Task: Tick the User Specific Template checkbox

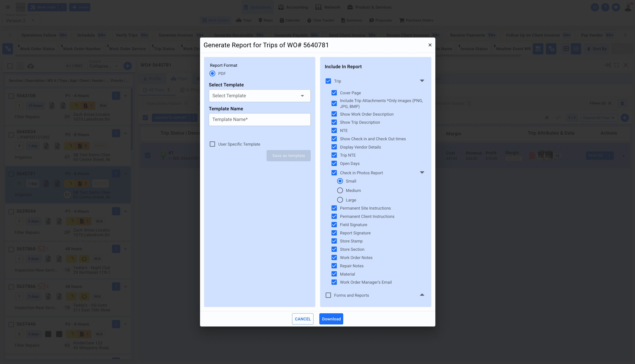Action: pyautogui.click(x=212, y=144)
